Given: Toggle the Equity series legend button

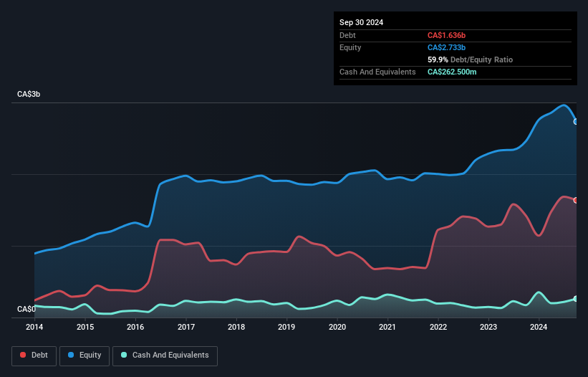Looking at the screenshot, I should (85, 355).
